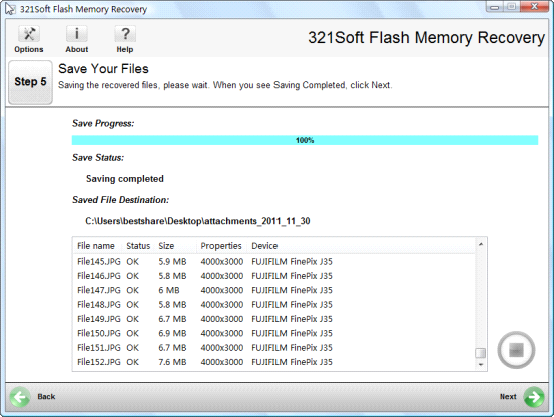Click the Device column header

tap(264, 246)
